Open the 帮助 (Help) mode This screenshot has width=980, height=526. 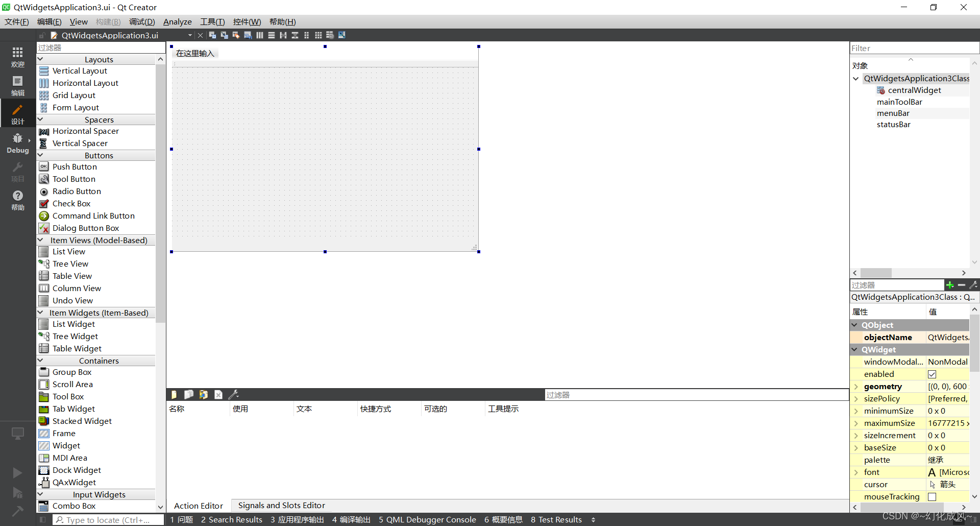tap(18, 200)
